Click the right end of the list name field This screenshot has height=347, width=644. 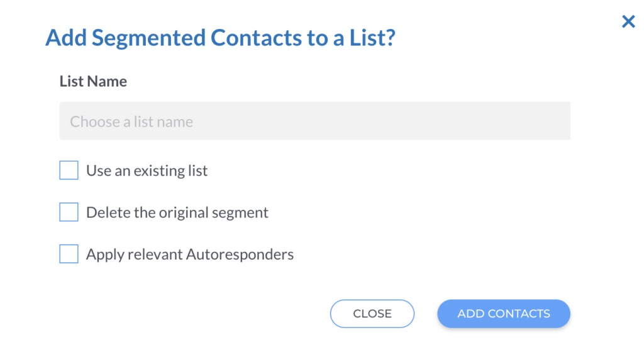coord(553,121)
